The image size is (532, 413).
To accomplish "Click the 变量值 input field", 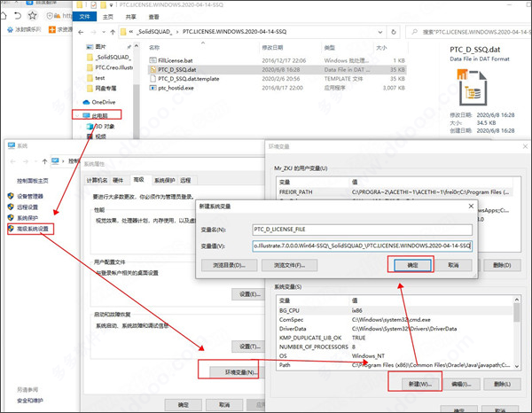I will pyautogui.click(x=362, y=245).
